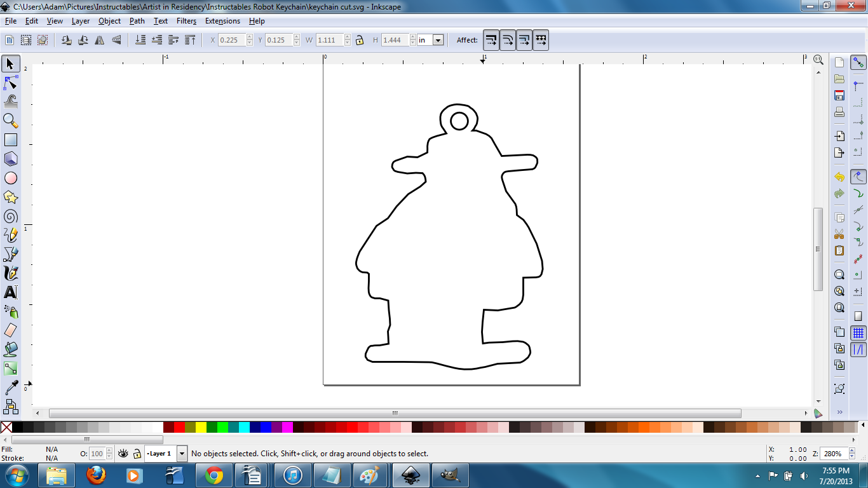Click Flip horizontal icon
The height and width of the screenshot is (488, 868).
(x=100, y=40)
